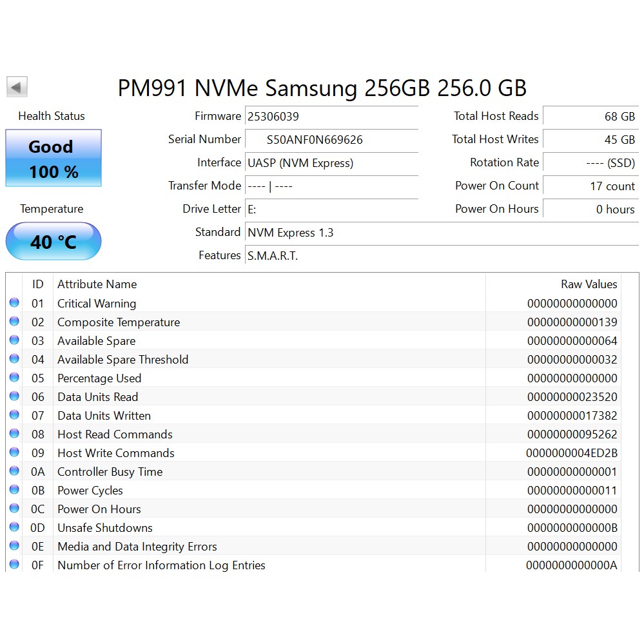Select the Serial Number input field

pos(332,140)
